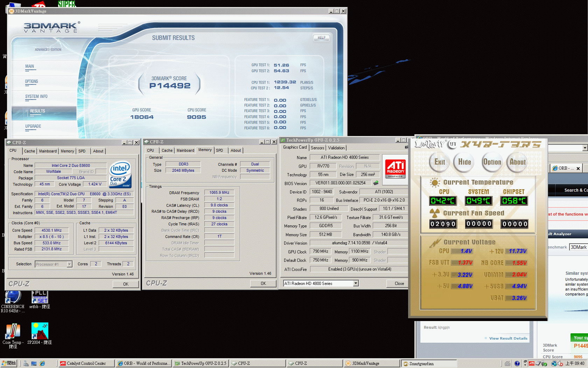Click the Intel Core 2 Duo logo

click(x=120, y=175)
